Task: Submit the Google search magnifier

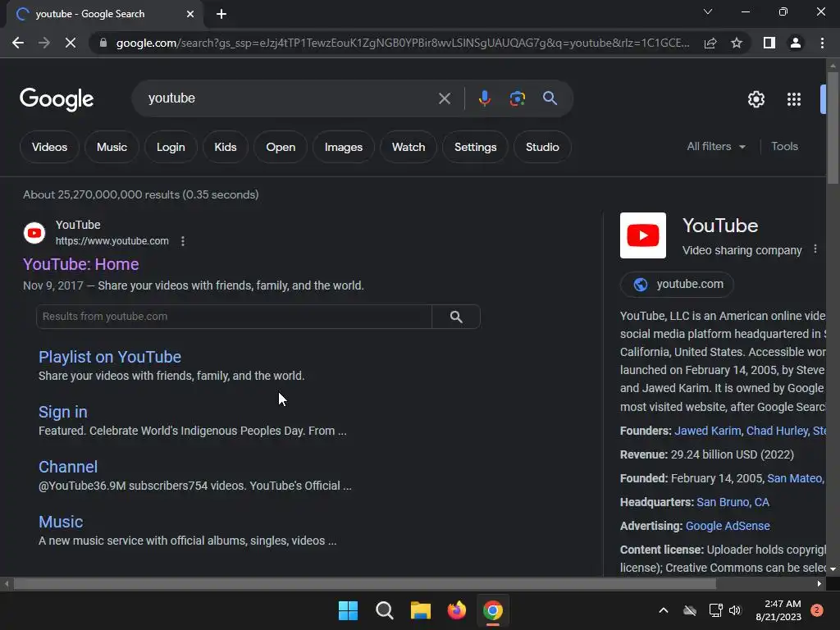Action: pos(550,98)
